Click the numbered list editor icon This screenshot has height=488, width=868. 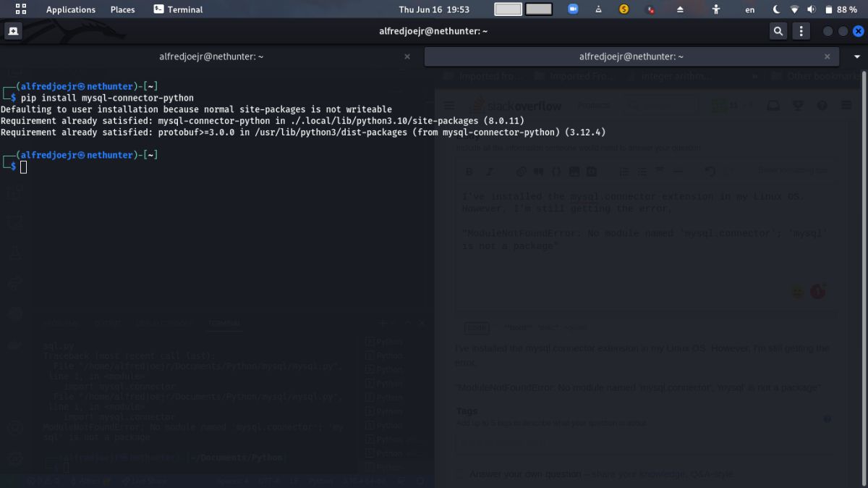[624, 172]
